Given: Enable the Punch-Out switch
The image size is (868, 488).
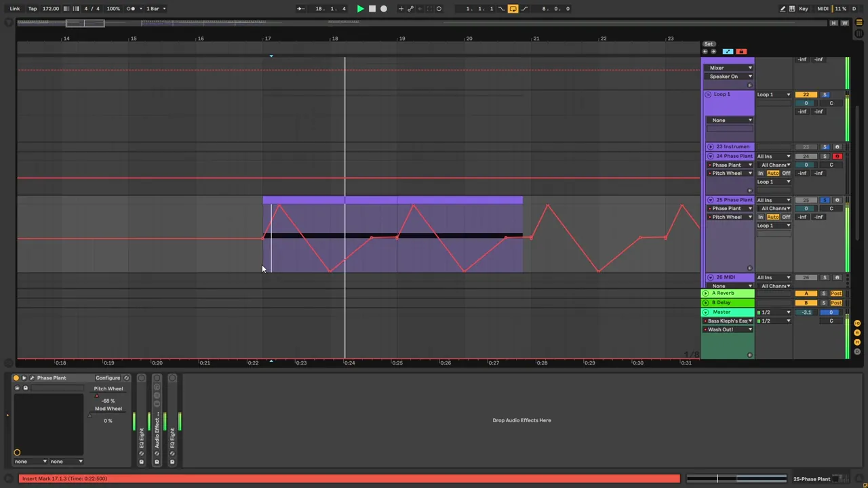Looking at the screenshot, I should (x=524, y=9).
